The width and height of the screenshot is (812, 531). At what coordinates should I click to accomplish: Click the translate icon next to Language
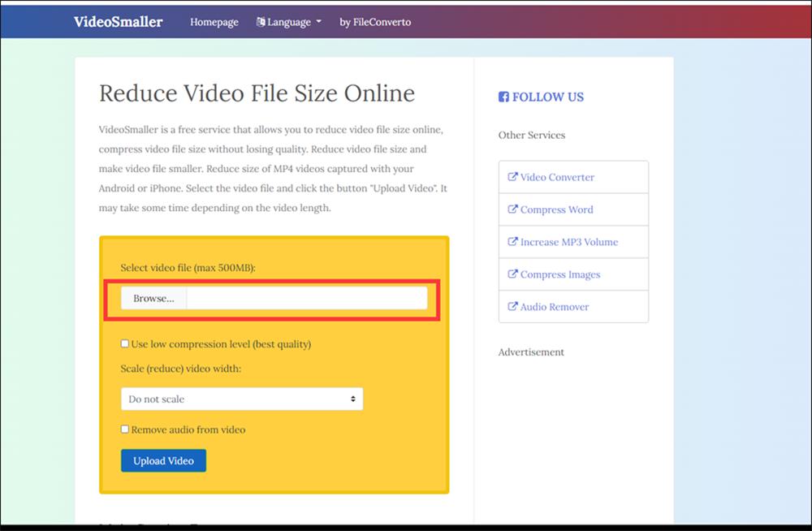click(x=261, y=22)
